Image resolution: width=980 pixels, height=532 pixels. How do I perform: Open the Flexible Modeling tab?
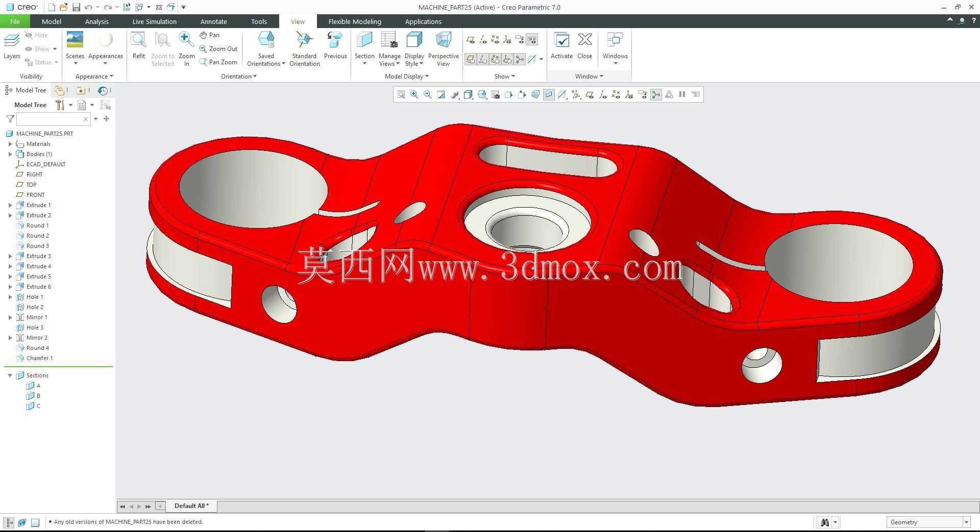click(x=355, y=21)
